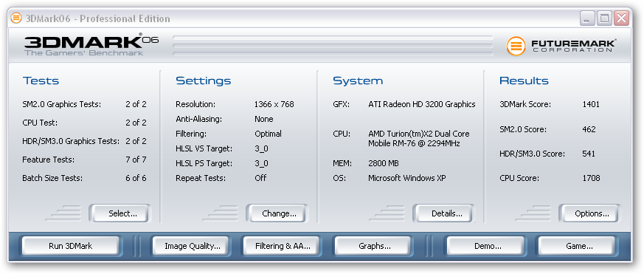Image resolution: width=644 pixels, height=274 pixels.
Task: Click the ATI Radeon HD 3200 Graphics text
Action: click(x=422, y=104)
